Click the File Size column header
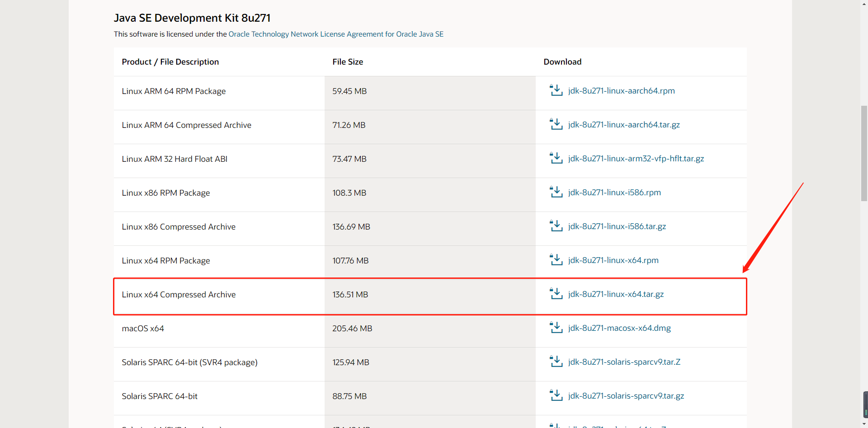This screenshot has width=868, height=428. 348,62
